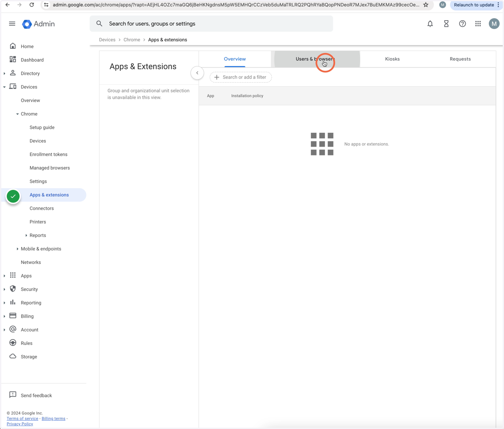Expand the Apps section arrow

(x=5, y=276)
